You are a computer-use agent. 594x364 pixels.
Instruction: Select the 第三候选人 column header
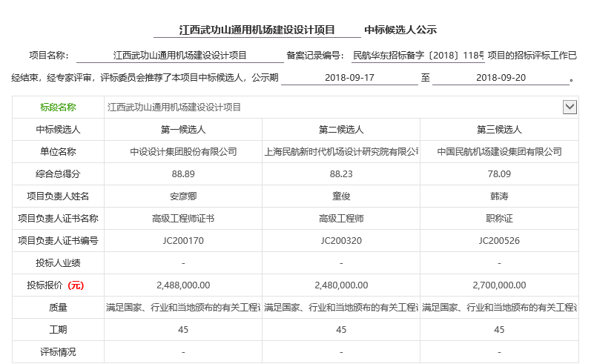499,130
